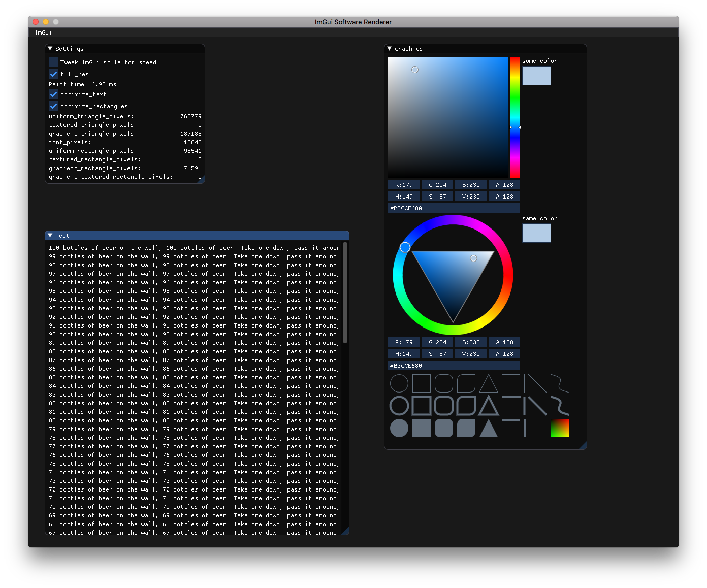Collapse the Settings window via its triangle

point(50,49)
